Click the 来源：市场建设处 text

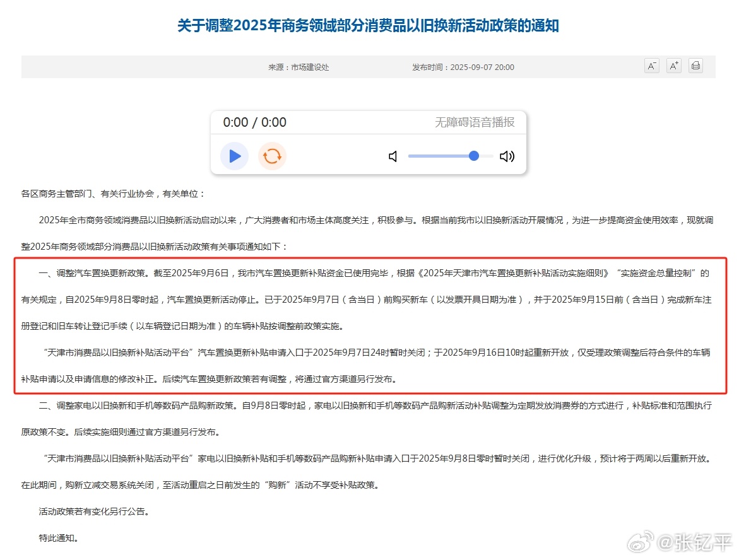(299, 67)
